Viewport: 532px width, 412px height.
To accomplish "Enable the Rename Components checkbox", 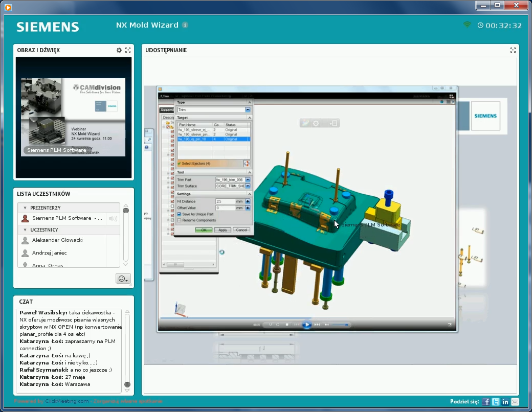I will coord(179,220).
